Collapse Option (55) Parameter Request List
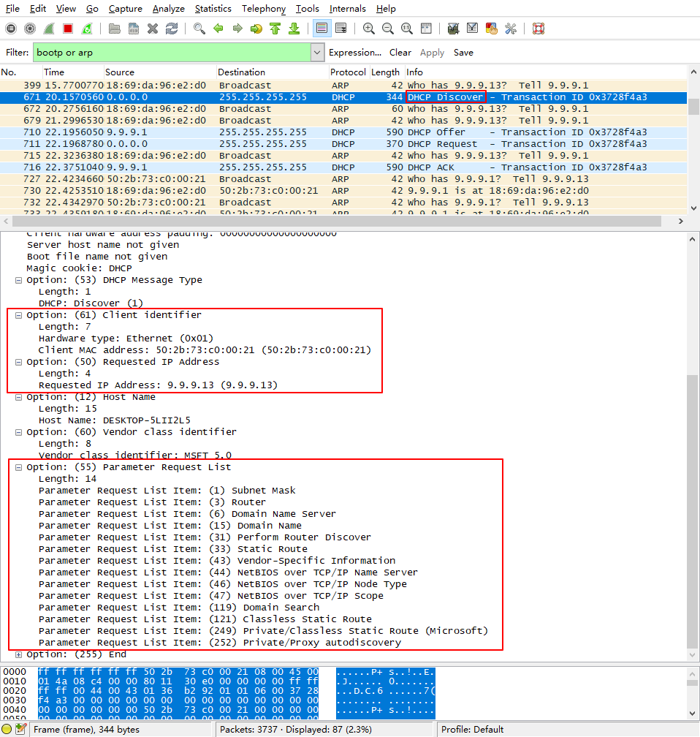 (x=18, y=468)
